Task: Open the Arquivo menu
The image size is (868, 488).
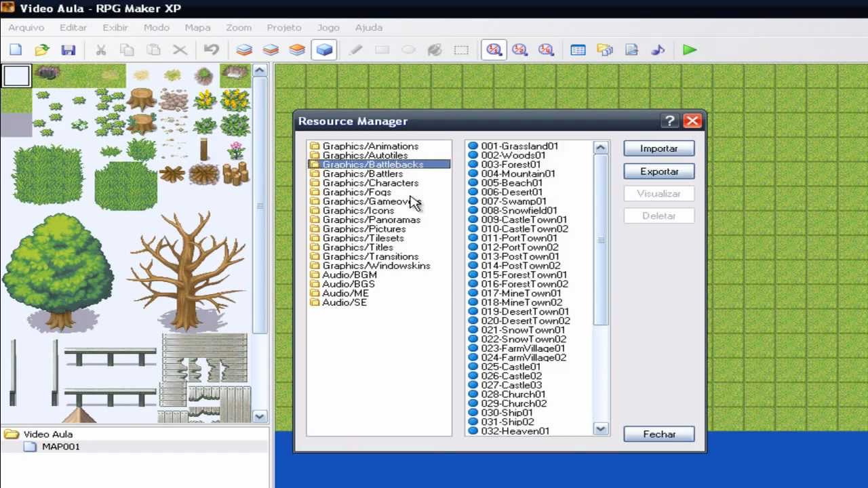Action: click(x=26, y=28)
